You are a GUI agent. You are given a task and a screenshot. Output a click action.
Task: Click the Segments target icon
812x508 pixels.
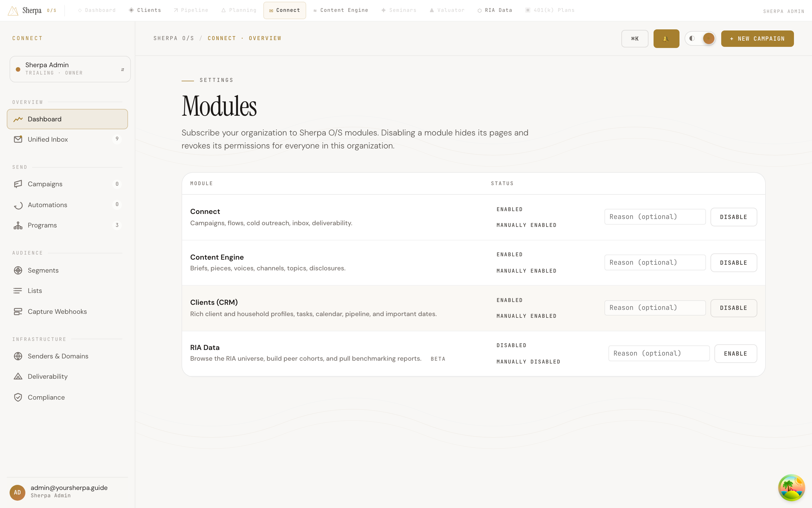pos(18,270)
